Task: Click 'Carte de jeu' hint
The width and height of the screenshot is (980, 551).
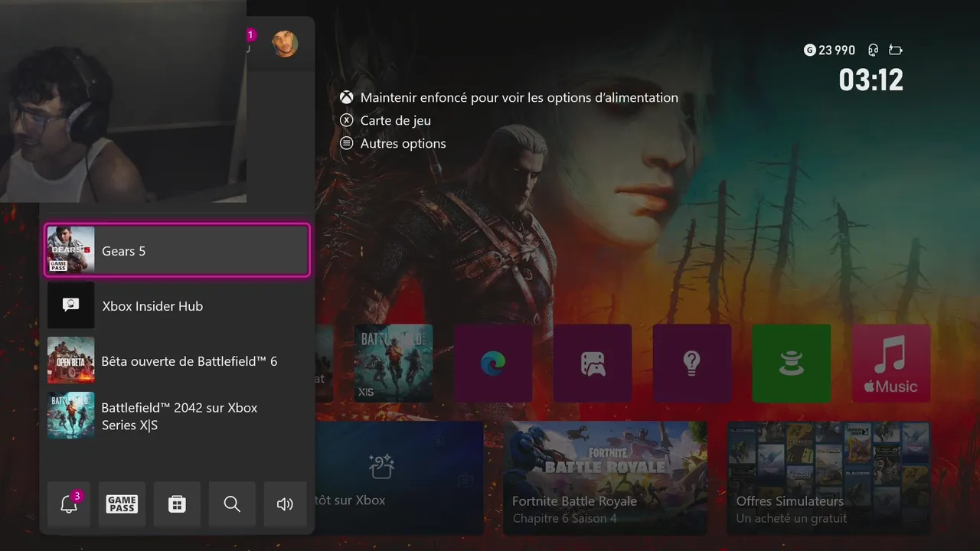Action: (x=396, y=120)
